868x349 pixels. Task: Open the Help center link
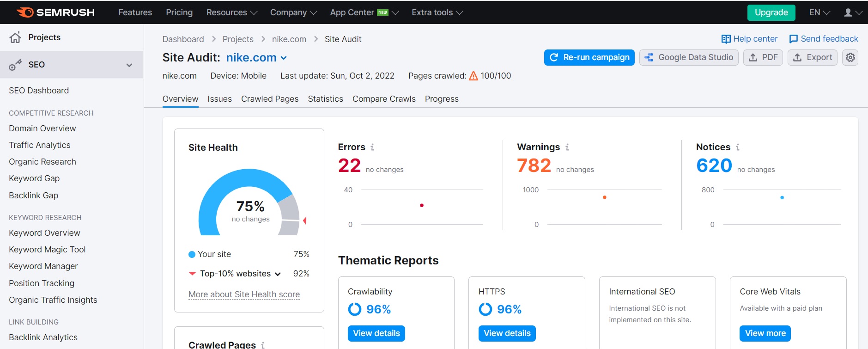click(x=749, y=39)
